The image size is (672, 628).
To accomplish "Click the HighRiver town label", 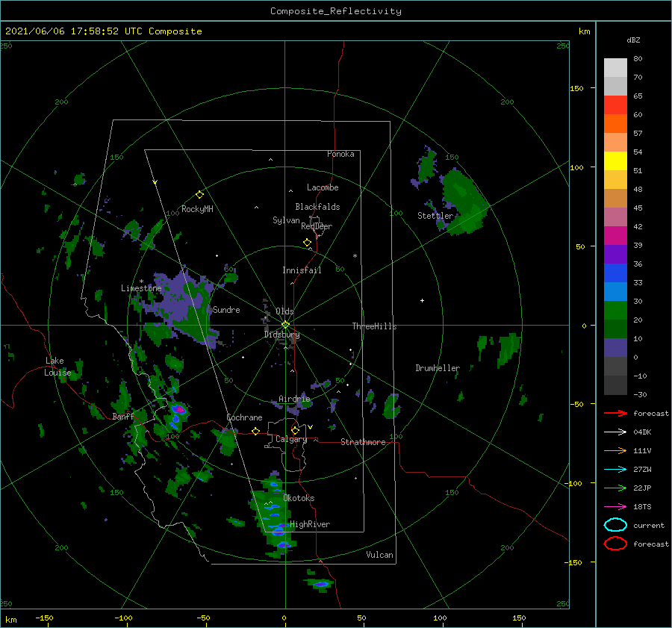I will (x=310, y=524).
